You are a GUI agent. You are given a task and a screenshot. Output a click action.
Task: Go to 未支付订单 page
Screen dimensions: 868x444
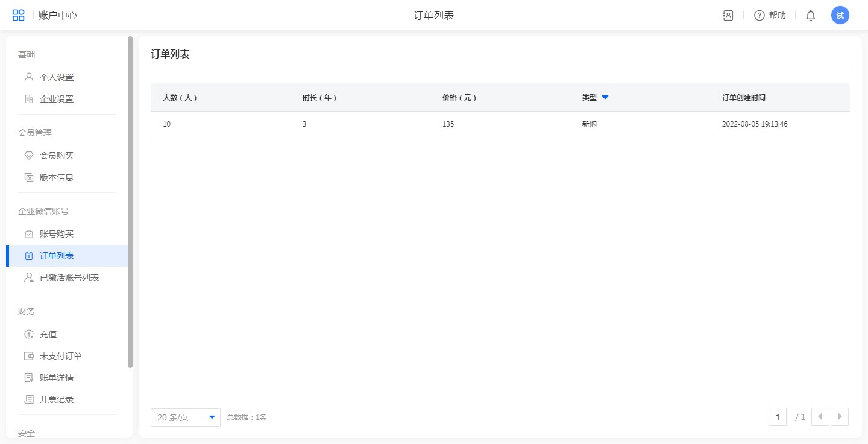point(61,356)
